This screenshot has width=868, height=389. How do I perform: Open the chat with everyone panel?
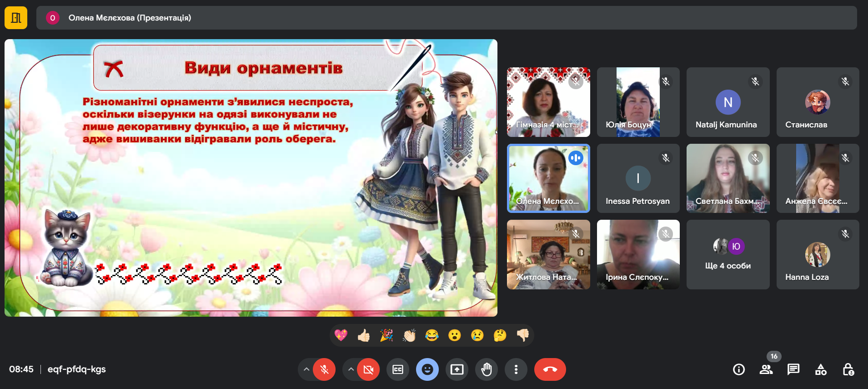click(x=793, y=369)
